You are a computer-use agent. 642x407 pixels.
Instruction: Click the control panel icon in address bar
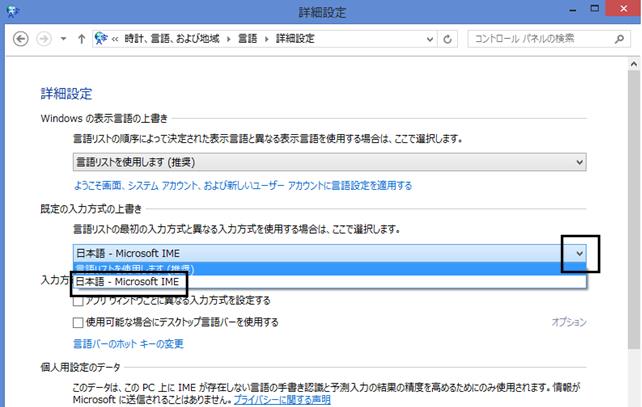point(101,38)
